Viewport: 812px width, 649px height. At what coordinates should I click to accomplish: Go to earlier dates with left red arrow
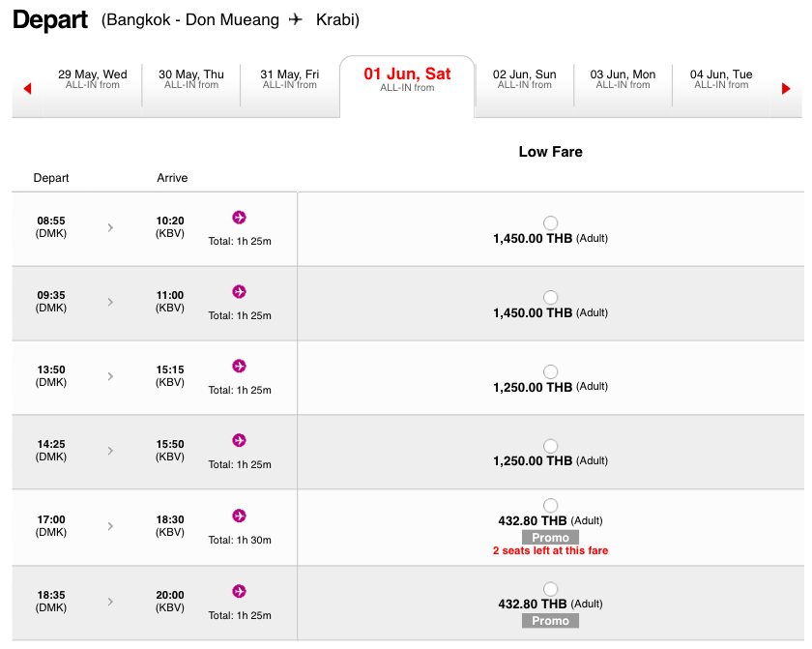tap(27, 89)
